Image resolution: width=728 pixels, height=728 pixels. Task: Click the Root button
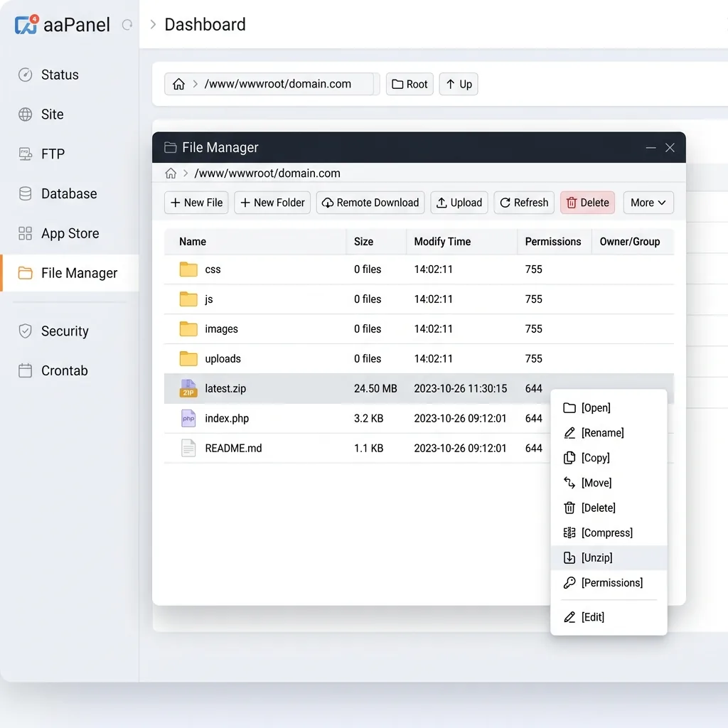coord(409,84)
